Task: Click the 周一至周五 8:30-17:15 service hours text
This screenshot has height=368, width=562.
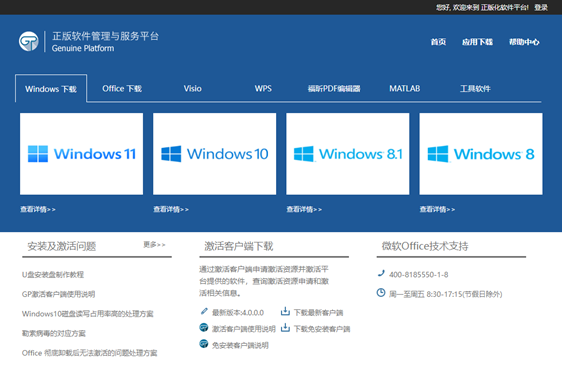Action: tap(446, 294)
